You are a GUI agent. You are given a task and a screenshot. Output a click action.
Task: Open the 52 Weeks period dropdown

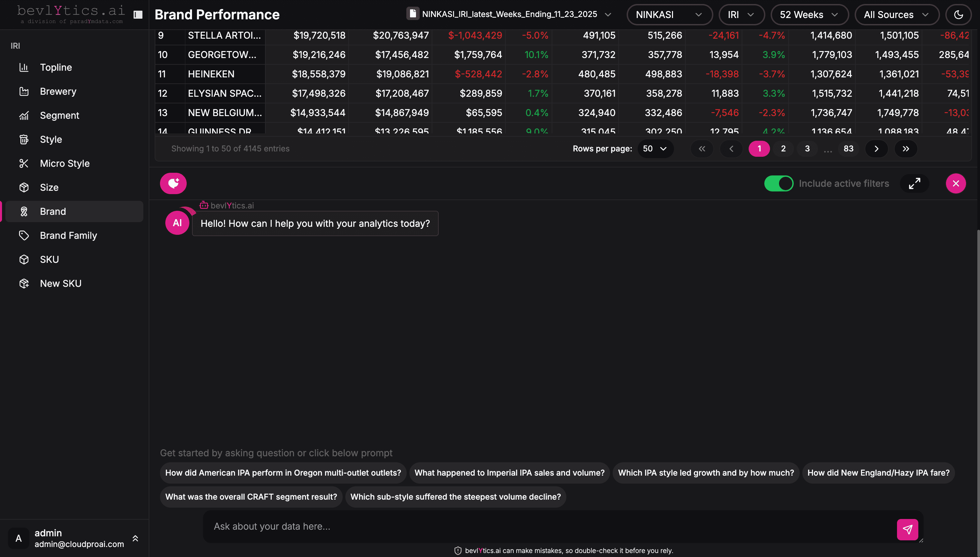(809, 15)
